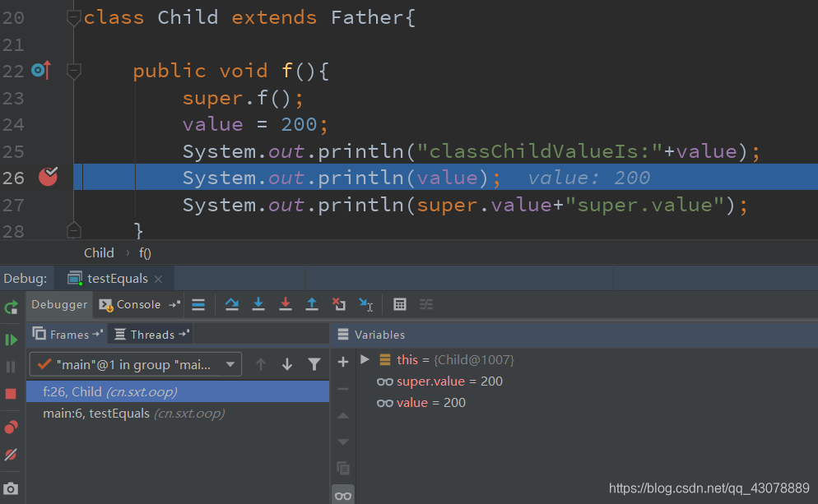Click the fold end marker on line 28
This screenshot has height=504, width=818.
(x=73, y=230)
